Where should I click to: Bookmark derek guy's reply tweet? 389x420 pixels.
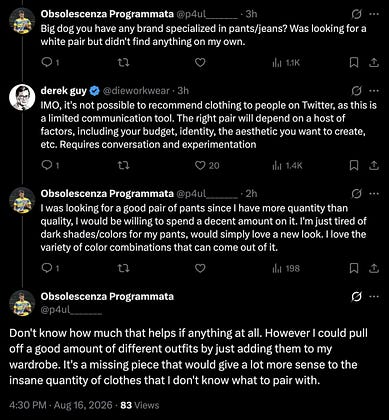pyautogui.click(x=354, y=165)
